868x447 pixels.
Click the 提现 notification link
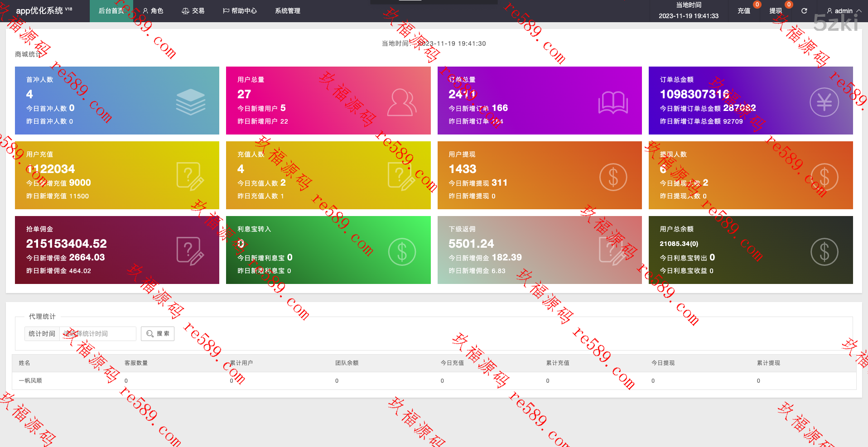tap(776, 11)
